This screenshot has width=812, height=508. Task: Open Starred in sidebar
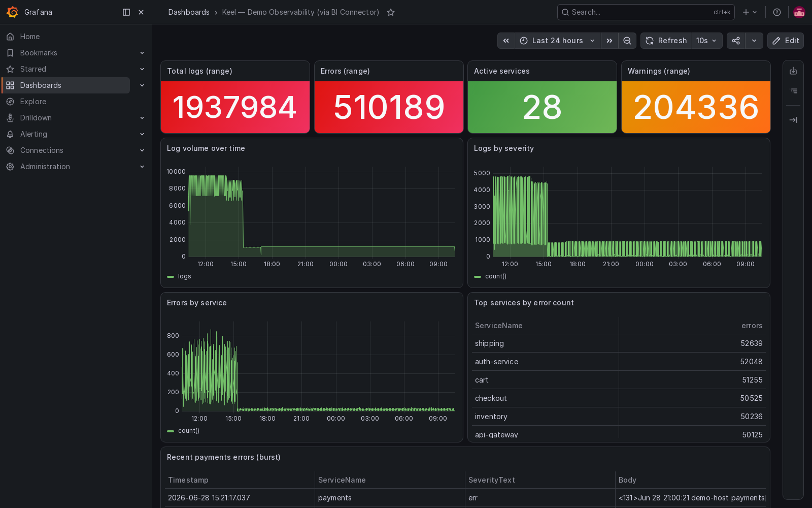33,69
